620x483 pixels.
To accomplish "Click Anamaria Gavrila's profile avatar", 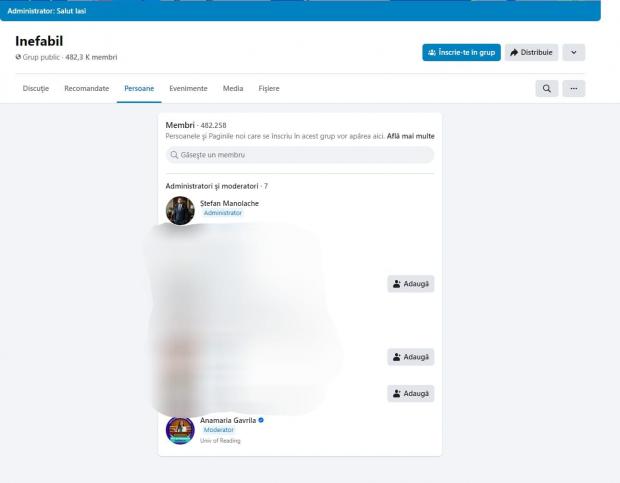I will [x=180, y=430].
